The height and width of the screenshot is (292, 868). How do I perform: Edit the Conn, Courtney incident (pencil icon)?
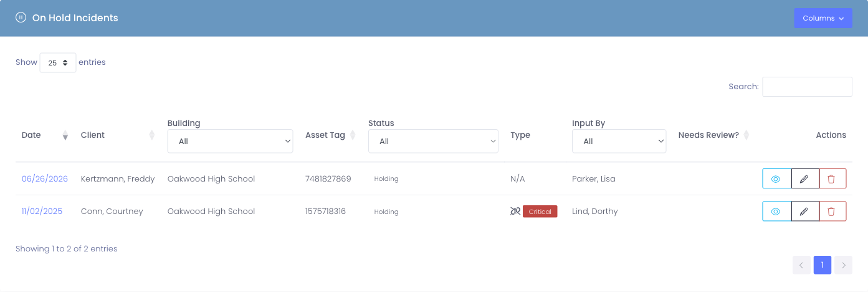[805, 212]
